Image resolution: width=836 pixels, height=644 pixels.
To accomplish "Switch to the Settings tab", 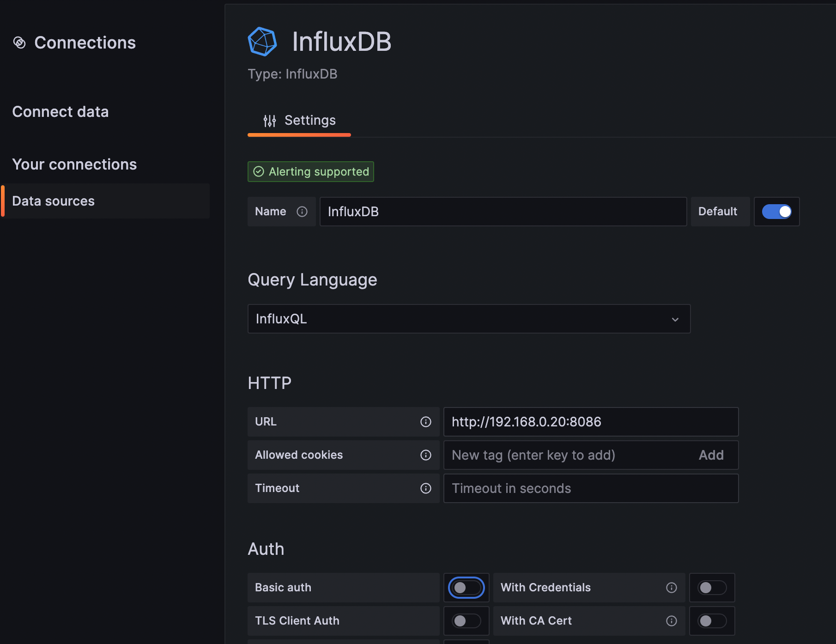I will [299, 121].
